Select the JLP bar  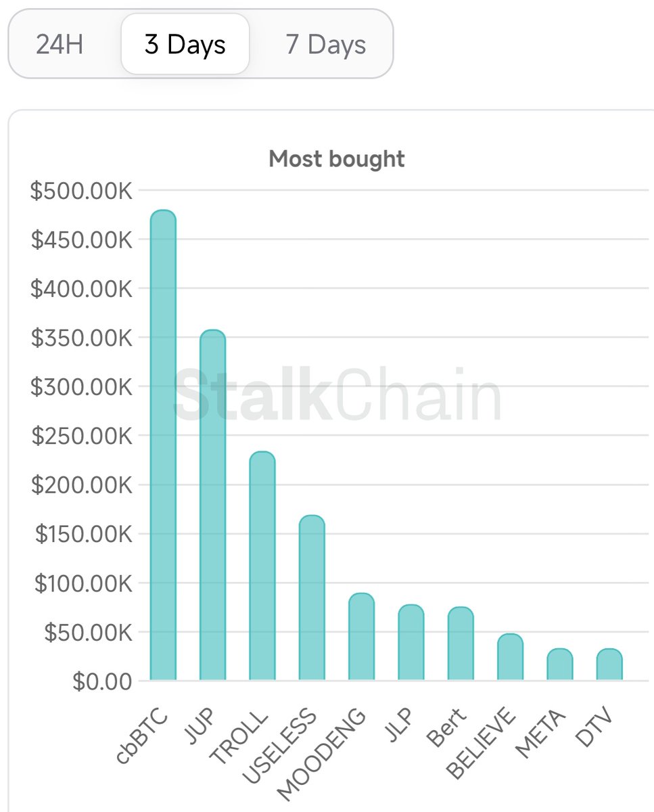[411, 643]
